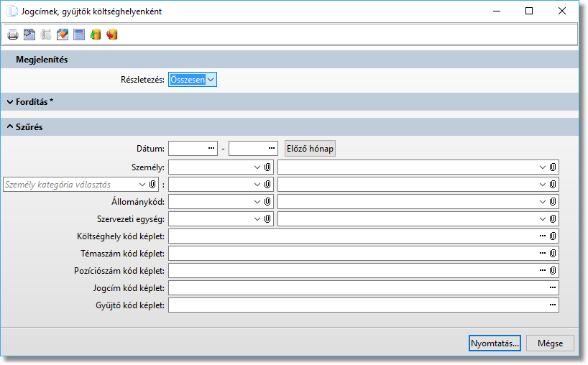The width and height of the screenshot is (588, 365).
Task: Click the Megjelenítés section header
Action: [290, 60]
